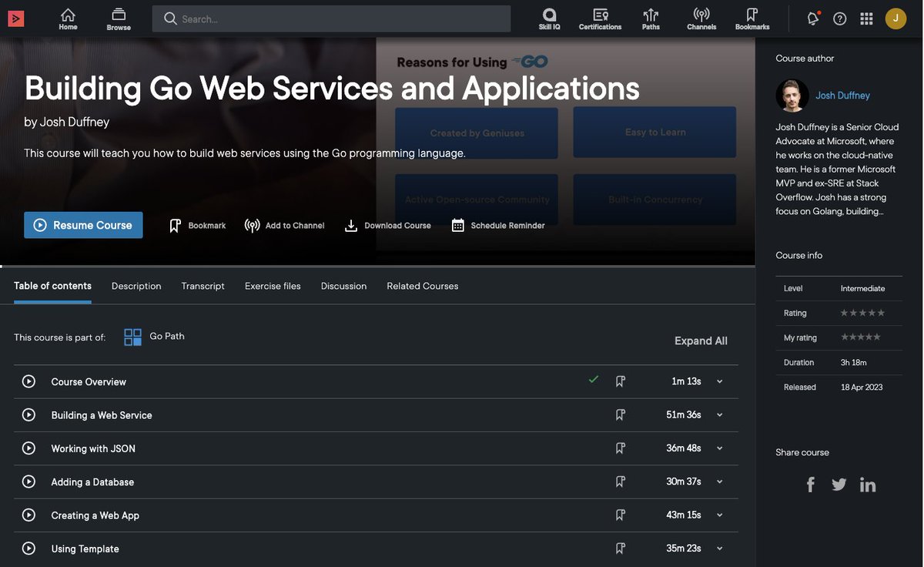Open the Related Courses tab
The width and height of the screenshot is (924, 567).
tap(423, 286)
